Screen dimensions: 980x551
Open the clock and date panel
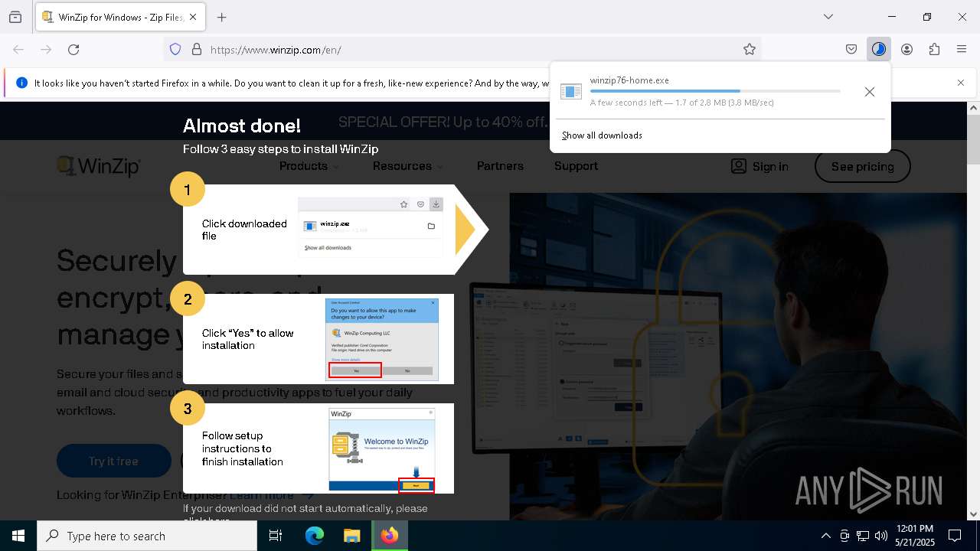(x=914, y=536)
